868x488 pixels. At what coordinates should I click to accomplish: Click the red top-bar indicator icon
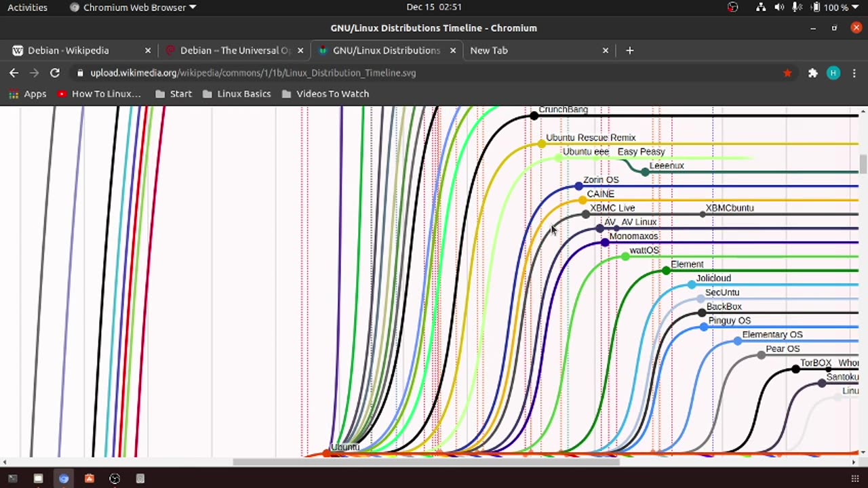pos(732,7)
